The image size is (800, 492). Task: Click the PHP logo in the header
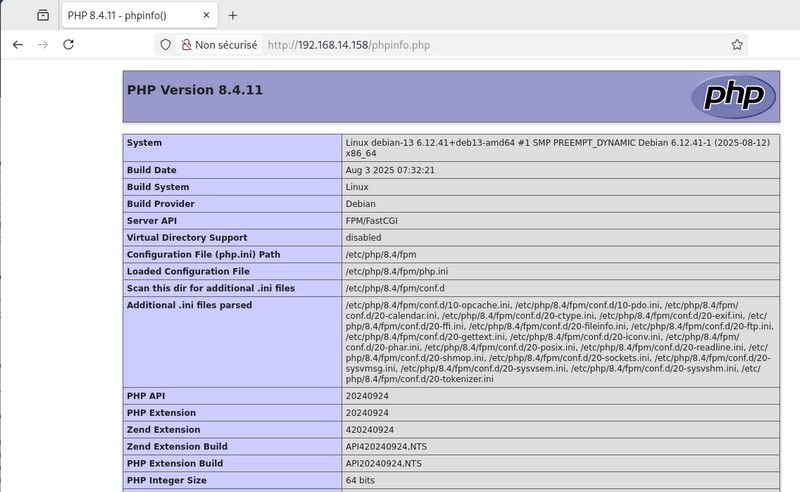[x=732, y=96]
